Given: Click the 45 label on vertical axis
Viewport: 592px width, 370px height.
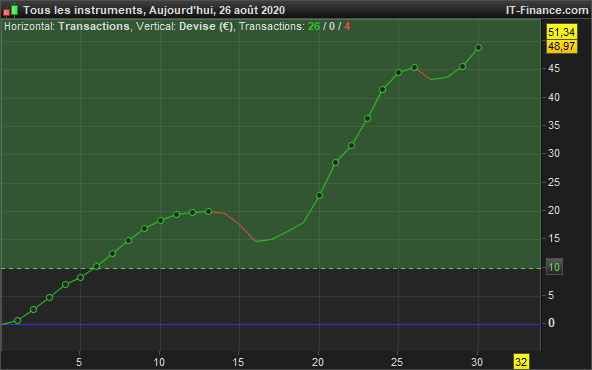Looking at the screenshot, I should tap(553, 68).
